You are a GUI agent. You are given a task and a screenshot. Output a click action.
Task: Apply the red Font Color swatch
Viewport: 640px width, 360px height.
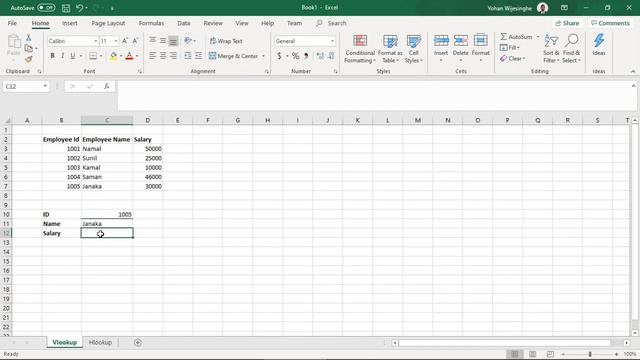(x=129, y=56)
